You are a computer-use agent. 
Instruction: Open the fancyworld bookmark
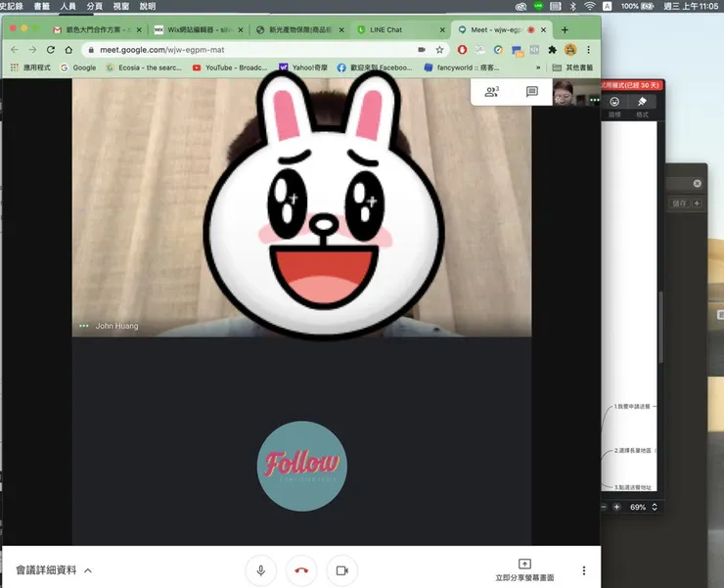click(462, 68)
